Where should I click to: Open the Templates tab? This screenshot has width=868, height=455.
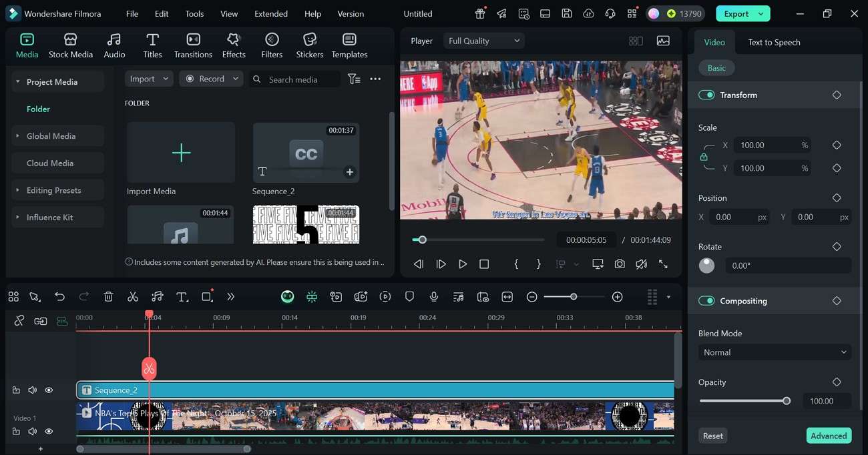click(x=349, y=45)
